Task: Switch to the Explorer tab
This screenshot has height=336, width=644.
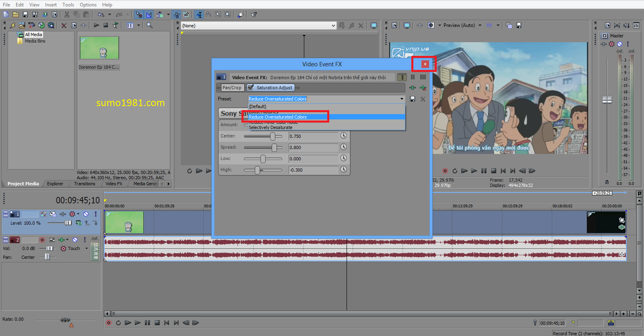Action: [x=55, y=184]
